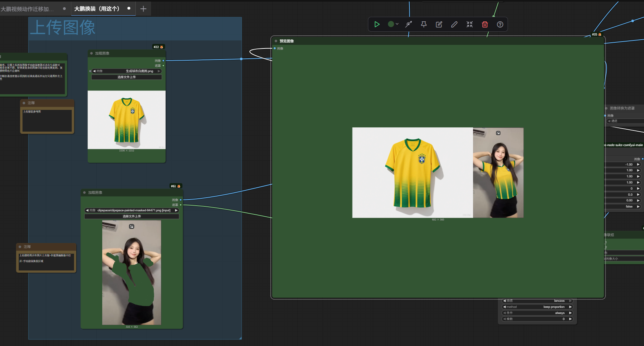Collapse the node with the inward-arrows icon
644x346 pixels.
click(x=470, y=24)
